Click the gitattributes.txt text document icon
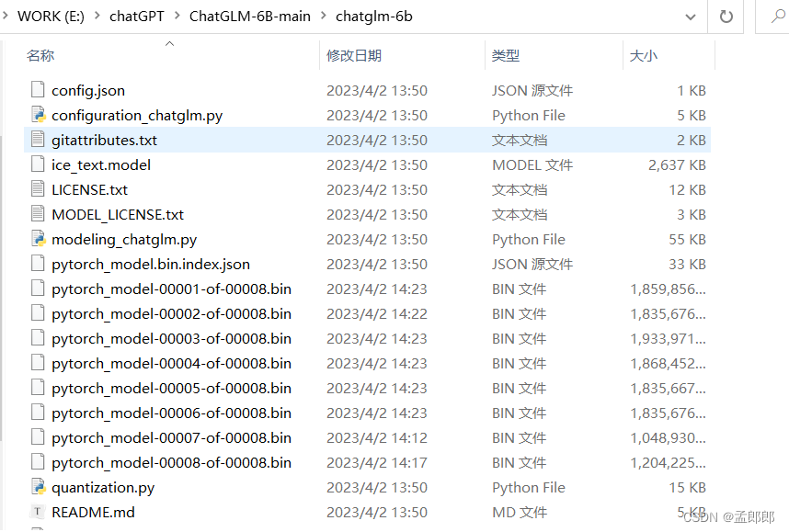Image resolution: width=789 pixels, height=532 pixels. (x=38, y=140)
